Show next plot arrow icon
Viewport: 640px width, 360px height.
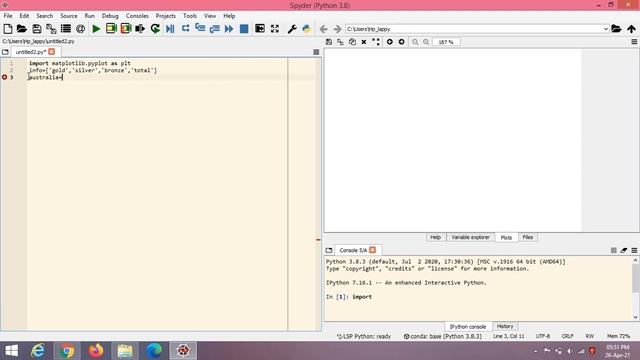pos(402,42)
